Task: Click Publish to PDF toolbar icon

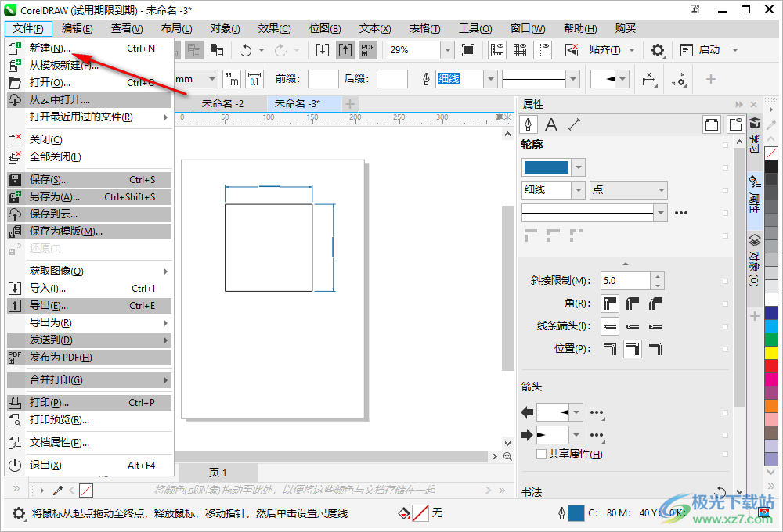Action: point(368,50)
